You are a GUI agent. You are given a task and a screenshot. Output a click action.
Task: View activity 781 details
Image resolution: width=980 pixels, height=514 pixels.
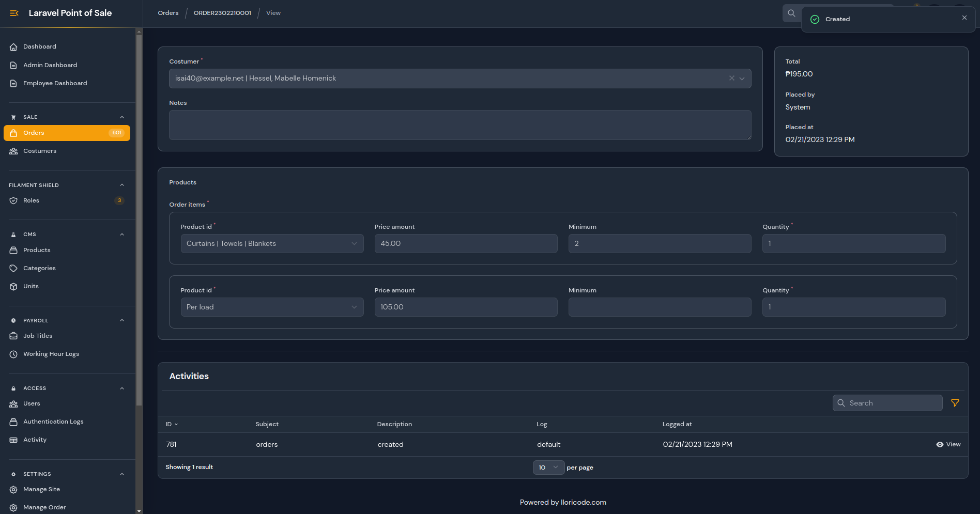click(x=948, y=444)
